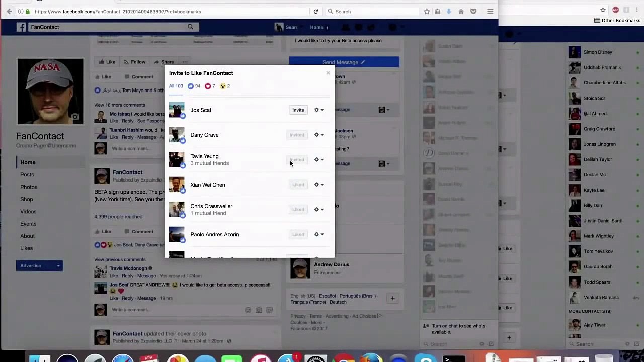Click Tavis Yeung's name in the invite list
The width and height of the screenshot is (644, 362).
(204, 156)
